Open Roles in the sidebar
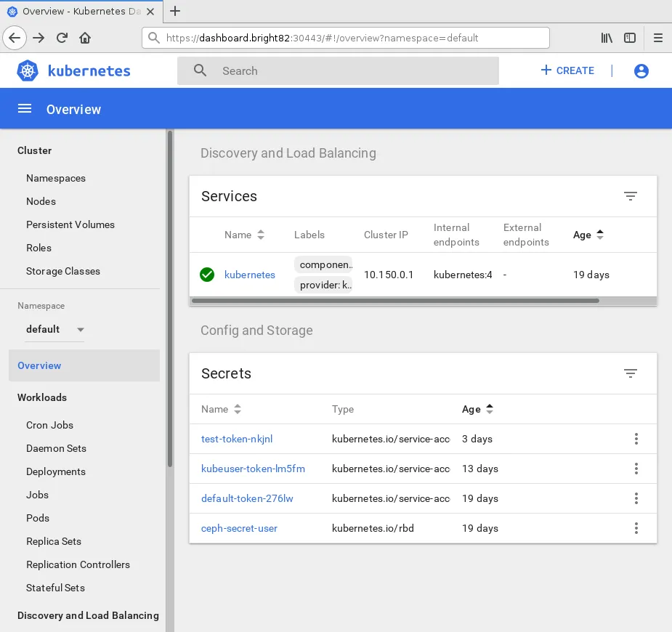The width and height of the screenshot is (672, 632). [39, 248]
